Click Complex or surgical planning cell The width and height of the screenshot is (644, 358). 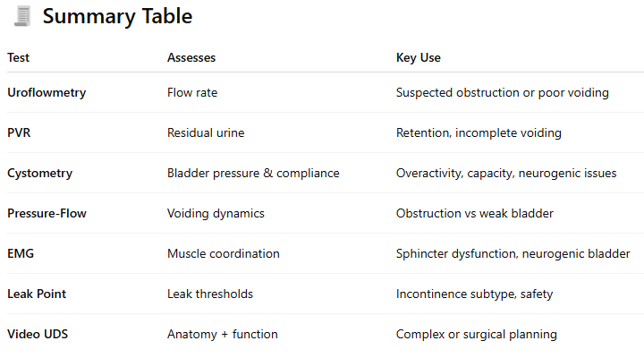477,335
